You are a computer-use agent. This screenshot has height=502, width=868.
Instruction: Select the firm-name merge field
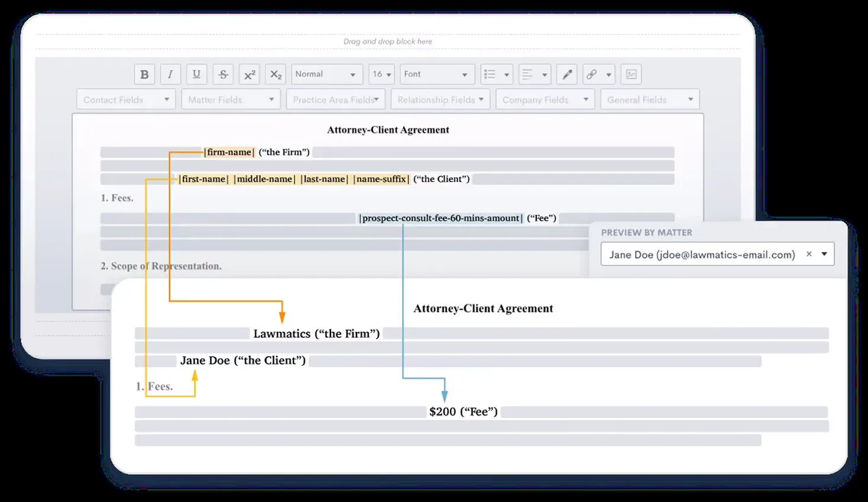(x=229, y=152)
